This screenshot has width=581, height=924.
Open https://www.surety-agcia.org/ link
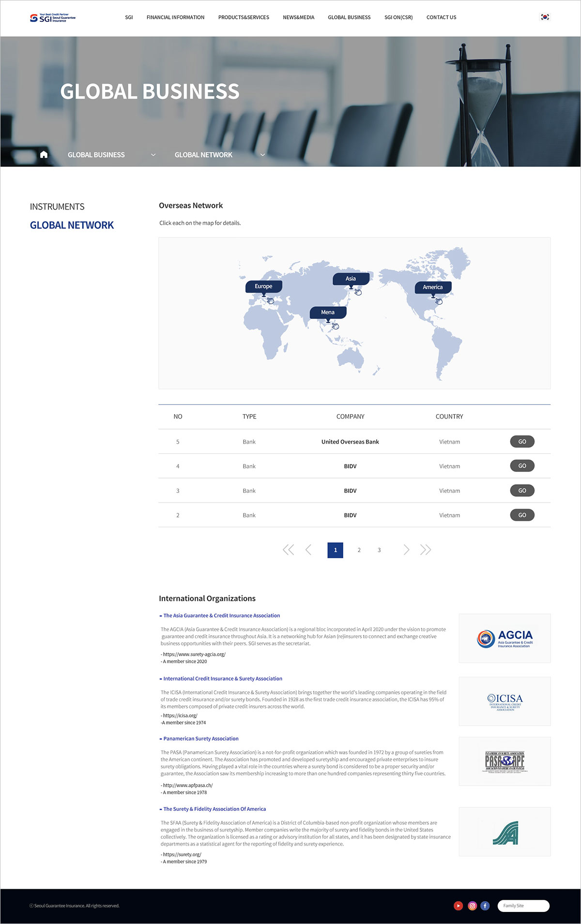tap(194, 654)
